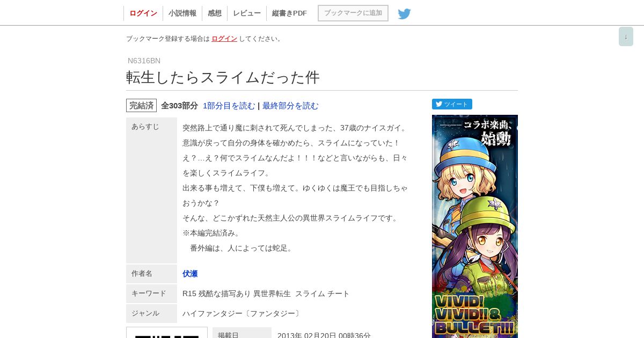Click the novel code N6316BN
This screenshot has height=338, width=644.
pyautogui.click(x=144, y=61)
